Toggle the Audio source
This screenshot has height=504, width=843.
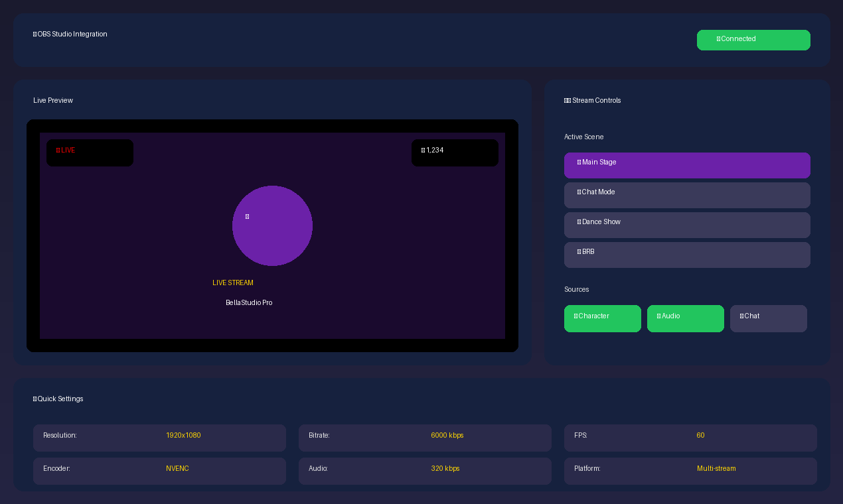[685, 318]
